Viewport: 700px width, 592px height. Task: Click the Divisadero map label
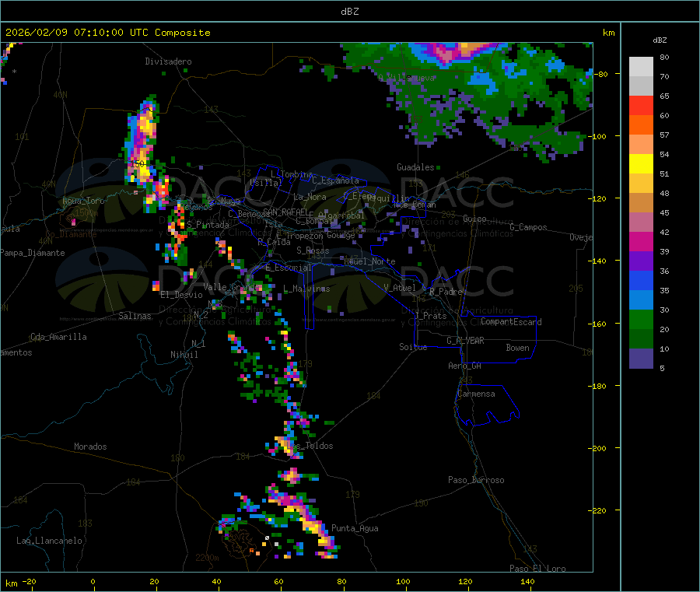pyautogui.click(x=168, y=61)
